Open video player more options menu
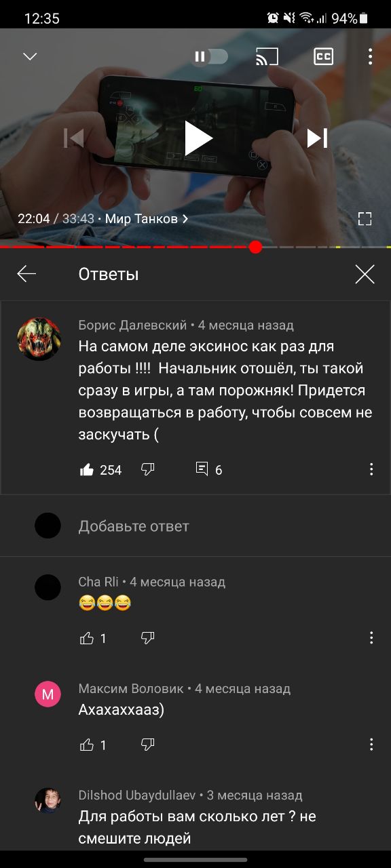The height and width of the screenshot is (868, 391). click(370, 57)
